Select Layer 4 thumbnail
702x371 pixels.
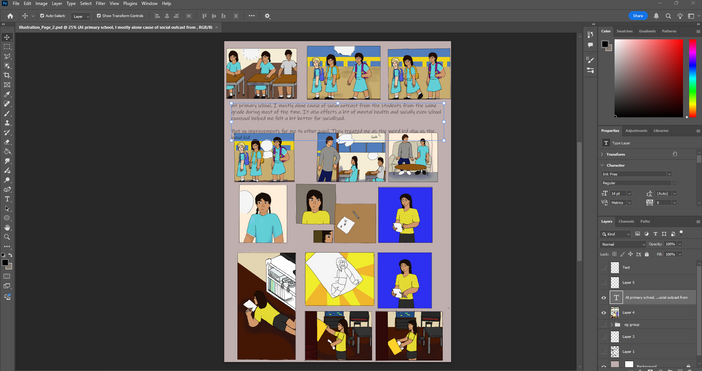(615, 312)
